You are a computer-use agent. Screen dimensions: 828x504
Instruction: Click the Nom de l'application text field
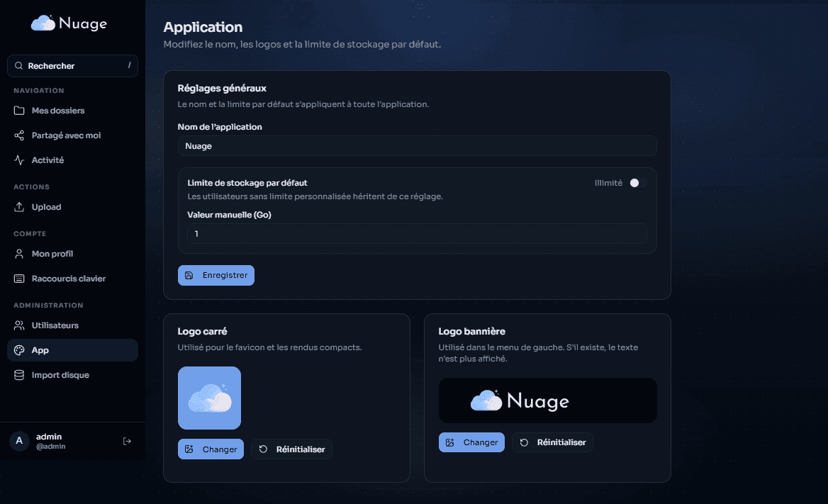click(417, 146)
